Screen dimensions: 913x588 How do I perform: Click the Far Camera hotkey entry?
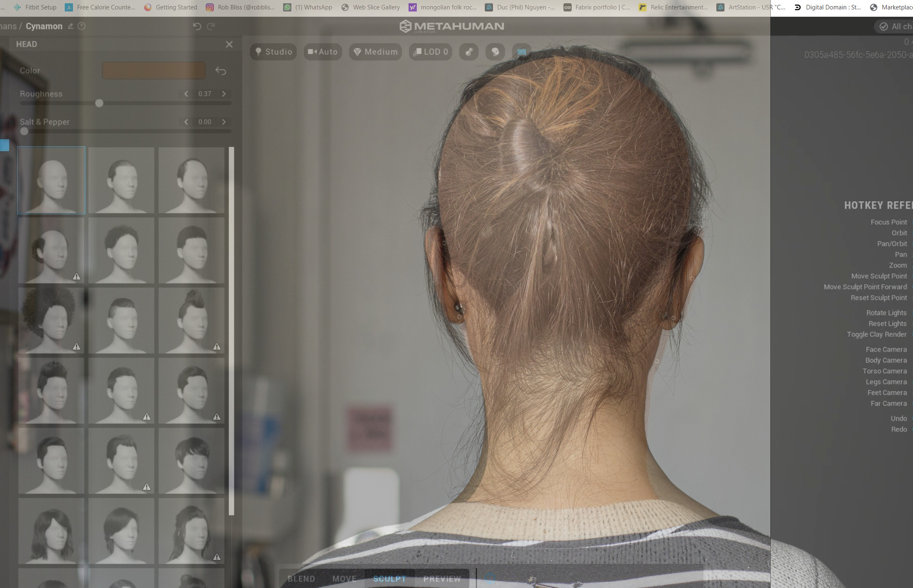coord(888,404)
